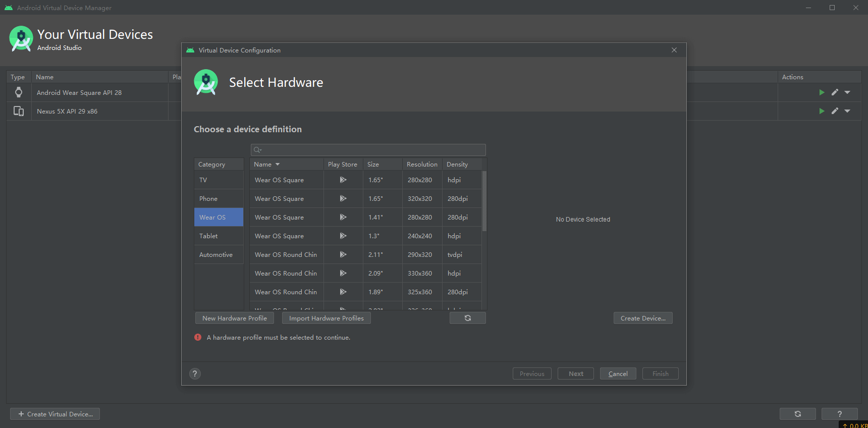Edit the Nexus 5X API 29 x86 device
This screenshot has width=868, height=428.
click(835, 111)
